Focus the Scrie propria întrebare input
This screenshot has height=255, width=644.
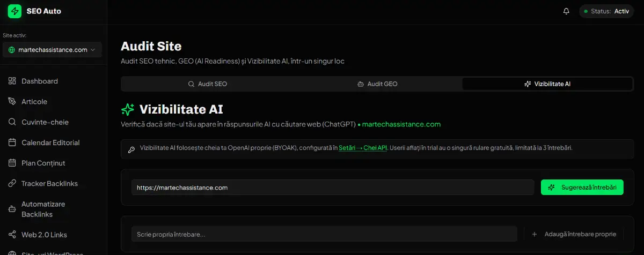325,234
